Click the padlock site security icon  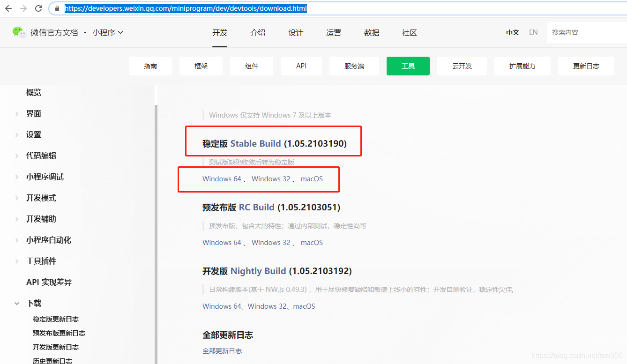(x=57, y=8)
